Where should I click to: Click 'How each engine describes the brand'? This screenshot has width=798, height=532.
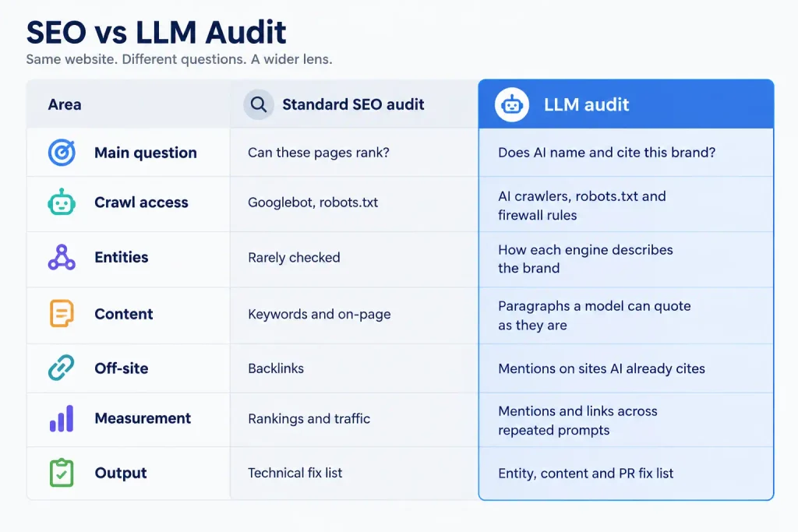[x=585, y=259]
